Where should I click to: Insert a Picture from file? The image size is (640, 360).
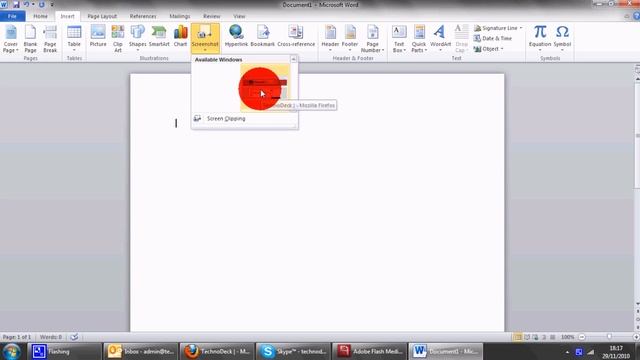(x=98, y=37)
